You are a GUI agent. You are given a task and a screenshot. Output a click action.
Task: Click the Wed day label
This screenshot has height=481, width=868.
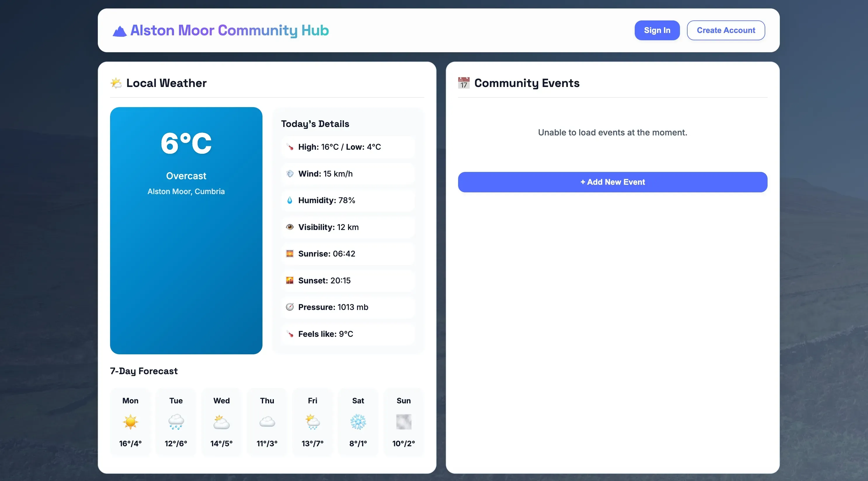point(221,401)
